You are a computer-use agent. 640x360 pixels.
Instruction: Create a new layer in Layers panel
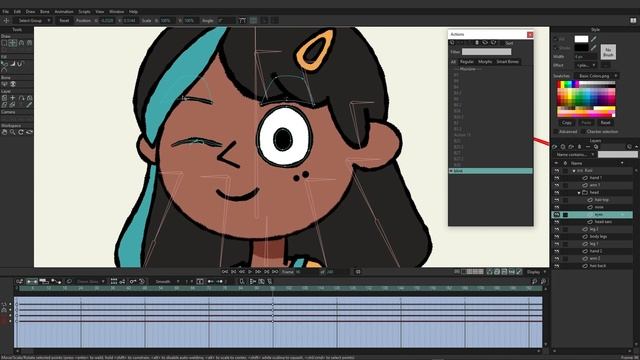point(555,147)
